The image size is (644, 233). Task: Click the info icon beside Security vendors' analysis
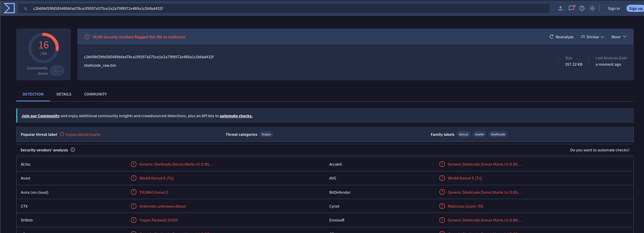[x=72, y=150]
